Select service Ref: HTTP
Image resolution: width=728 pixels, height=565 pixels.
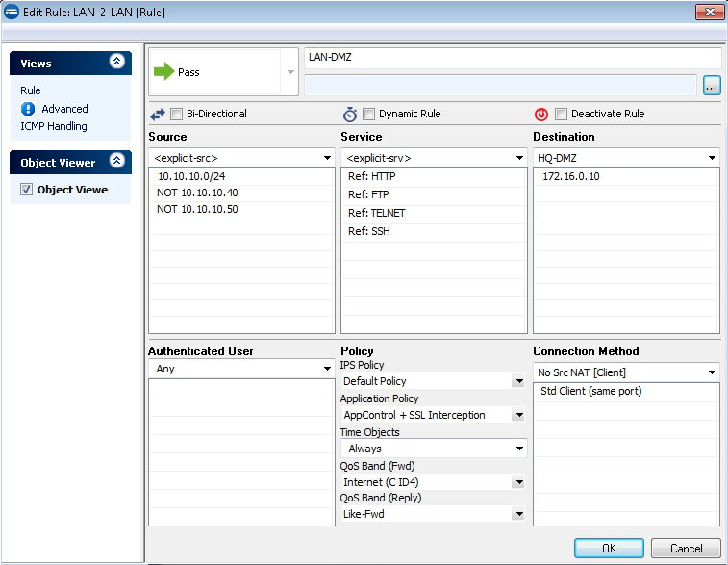tap(434, 176)
